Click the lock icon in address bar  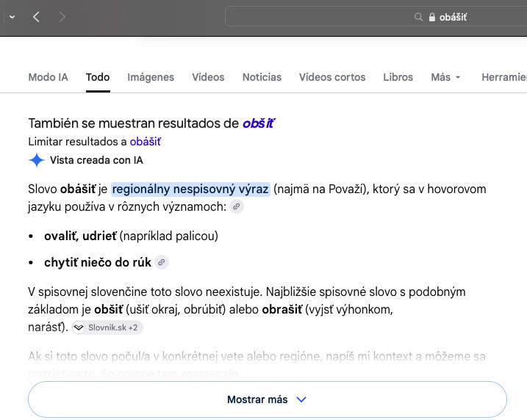click(x=432, y=17)
